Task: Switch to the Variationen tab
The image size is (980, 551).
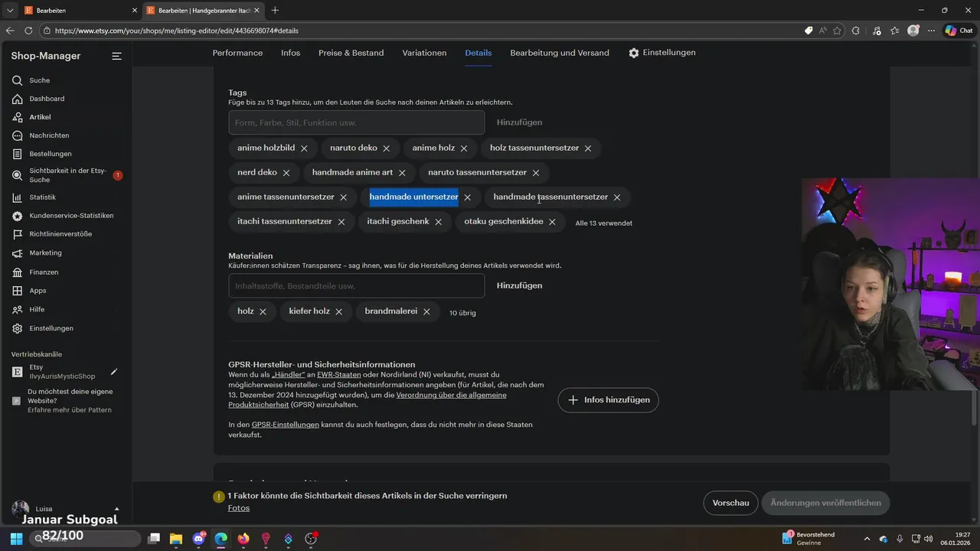Action: [424, 53]
